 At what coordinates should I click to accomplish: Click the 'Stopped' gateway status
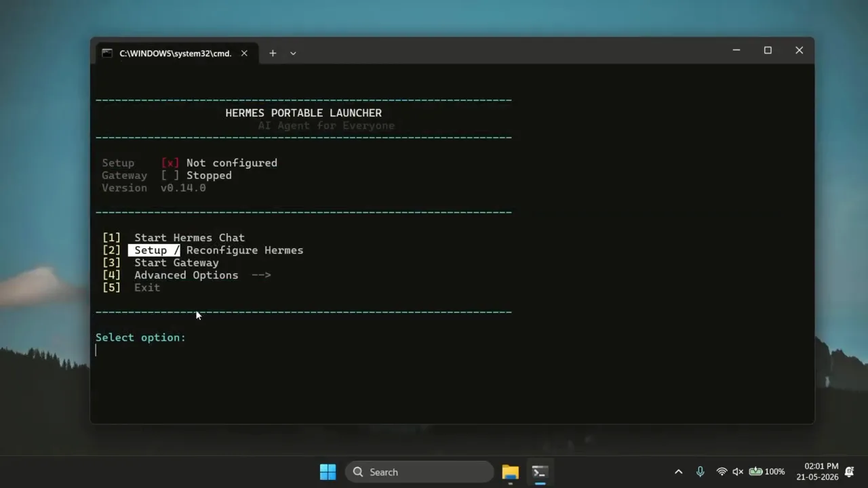point(209,176)
